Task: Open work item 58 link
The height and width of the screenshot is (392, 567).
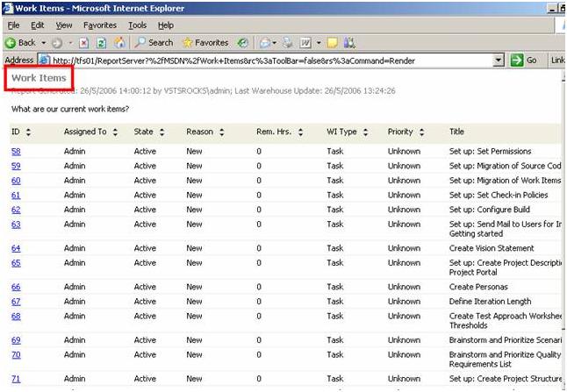Action: 16,152
